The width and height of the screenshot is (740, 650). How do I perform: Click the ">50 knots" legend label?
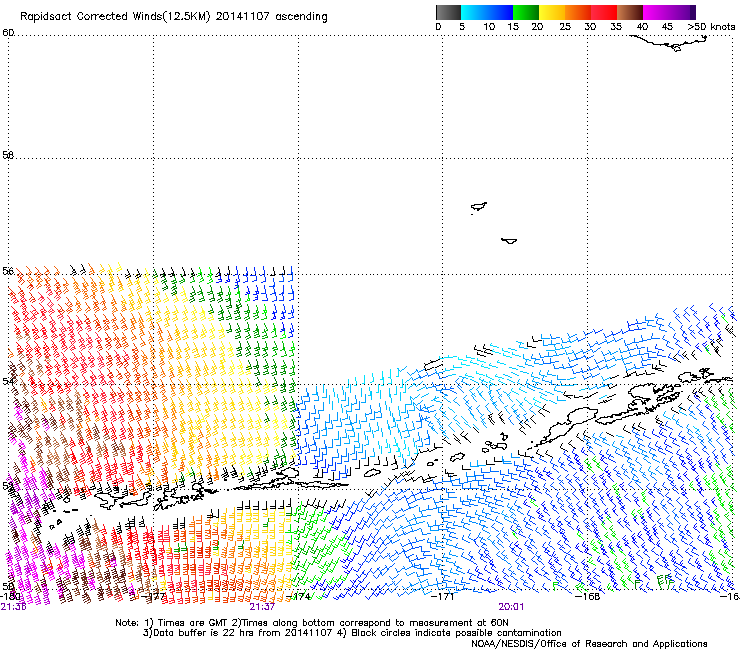tap(712, 27)
